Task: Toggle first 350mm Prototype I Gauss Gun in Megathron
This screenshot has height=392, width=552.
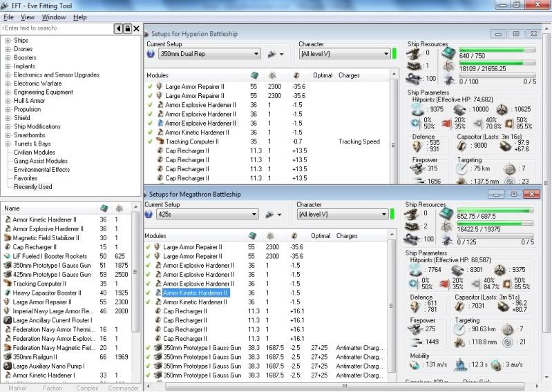Action: (149, 347)
